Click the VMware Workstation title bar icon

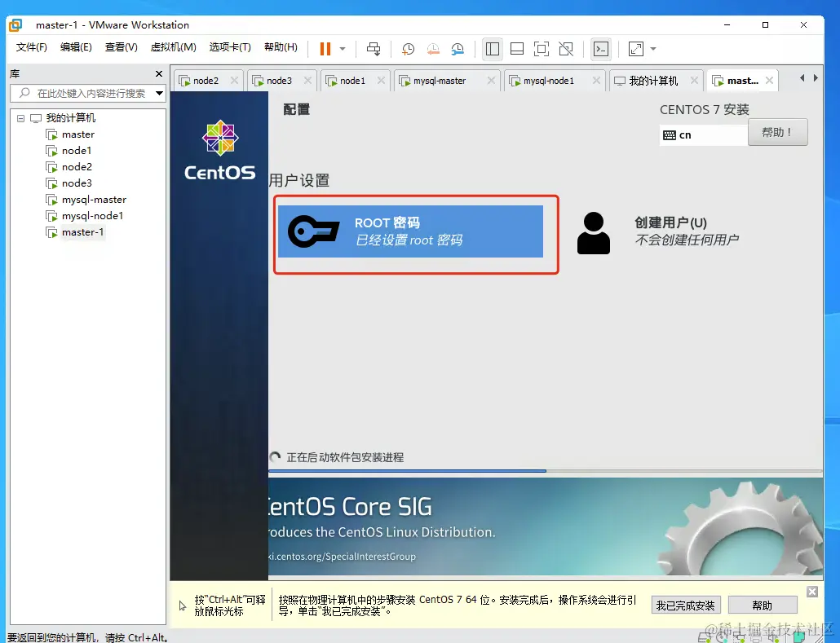coord(15,24)
